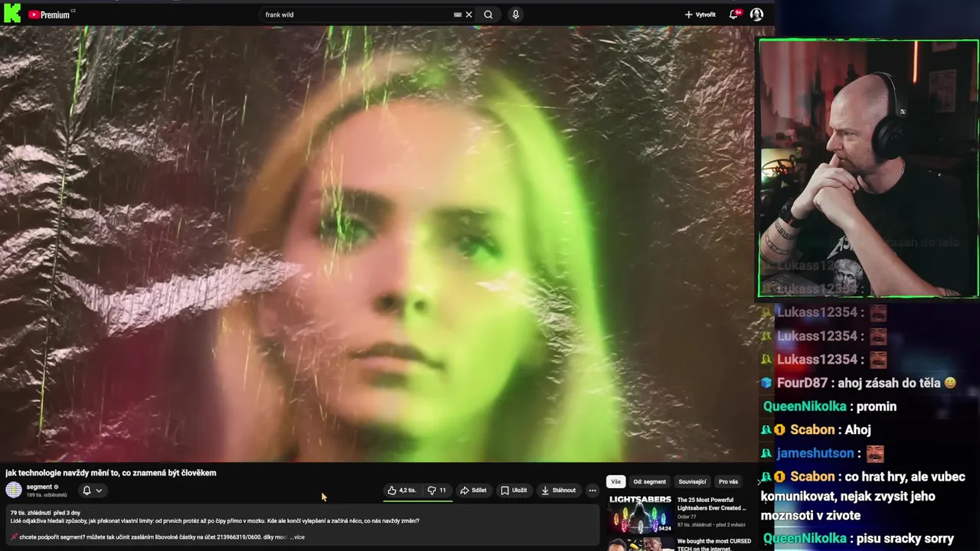The width and height of the screenshot is (980, 551).
Task: Click the video player showing the woman
Action: [379, 243]
